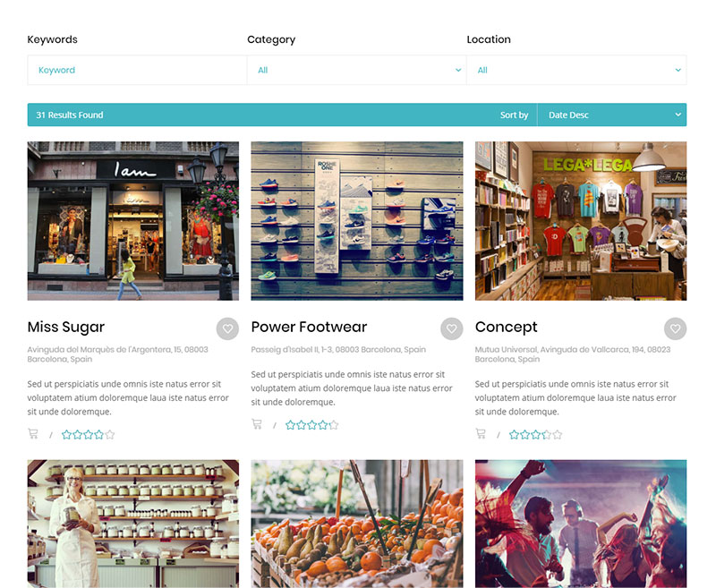This screenshot has height=588, width=716.
Task: Focus the Keyword input field
Action: [x=137, y=70]
